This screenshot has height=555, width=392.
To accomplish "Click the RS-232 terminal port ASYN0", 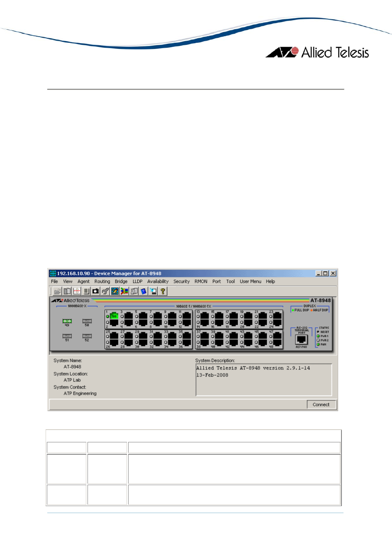I will (x=302, y=340).
